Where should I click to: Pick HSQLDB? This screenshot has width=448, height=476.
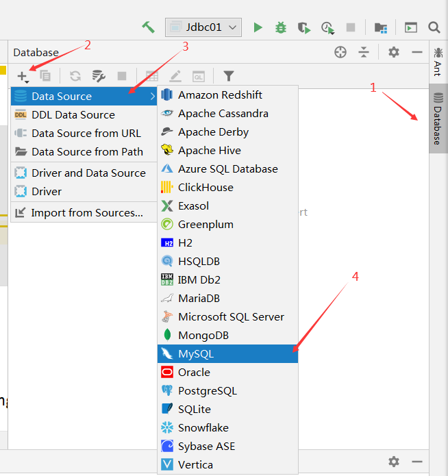tap(228, 262)
